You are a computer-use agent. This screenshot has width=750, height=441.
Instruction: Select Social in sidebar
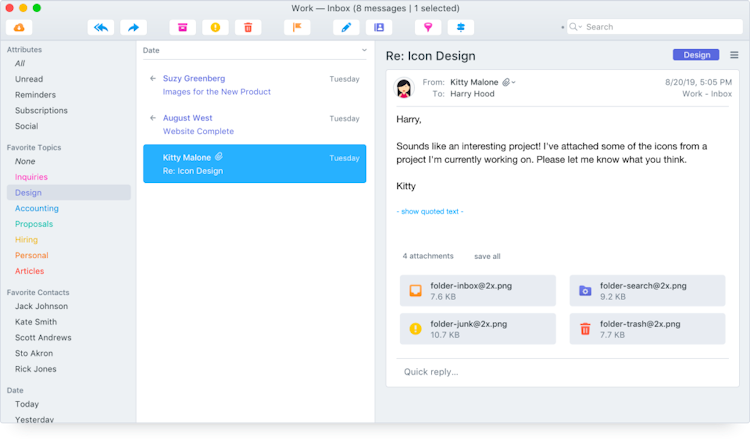point(26,126)
